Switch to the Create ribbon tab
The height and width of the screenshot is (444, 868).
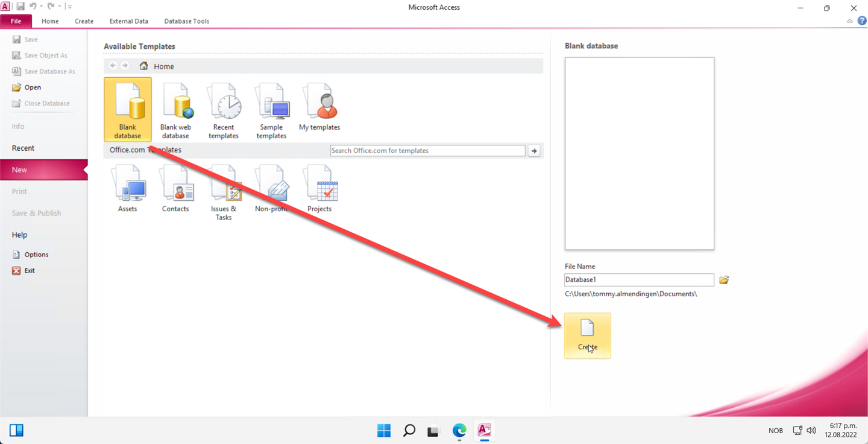(84, 21)
